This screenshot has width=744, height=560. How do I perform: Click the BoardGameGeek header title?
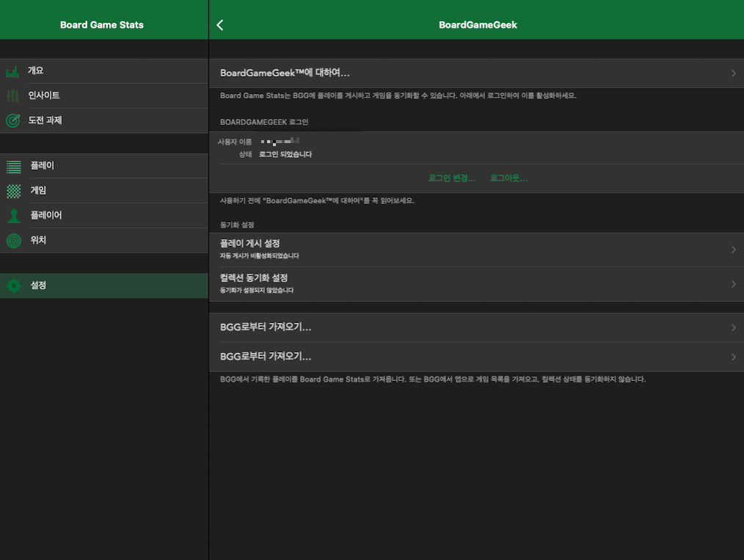(478, 25)
